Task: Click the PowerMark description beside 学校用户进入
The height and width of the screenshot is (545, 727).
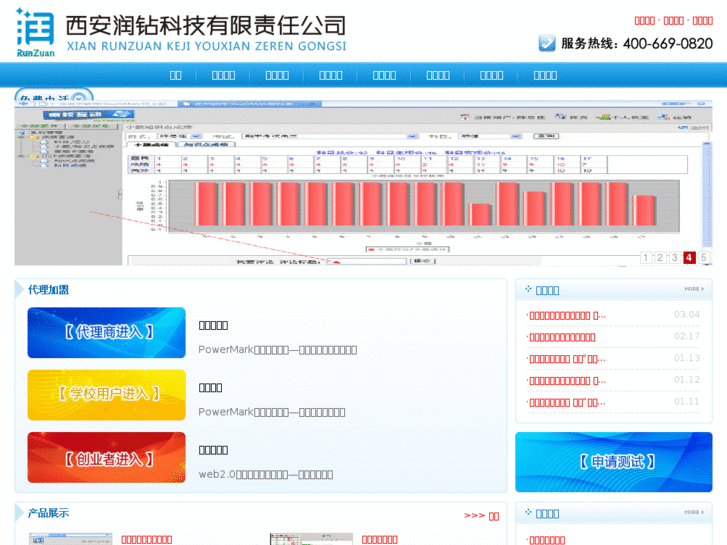Action: (x=272, y=412)
